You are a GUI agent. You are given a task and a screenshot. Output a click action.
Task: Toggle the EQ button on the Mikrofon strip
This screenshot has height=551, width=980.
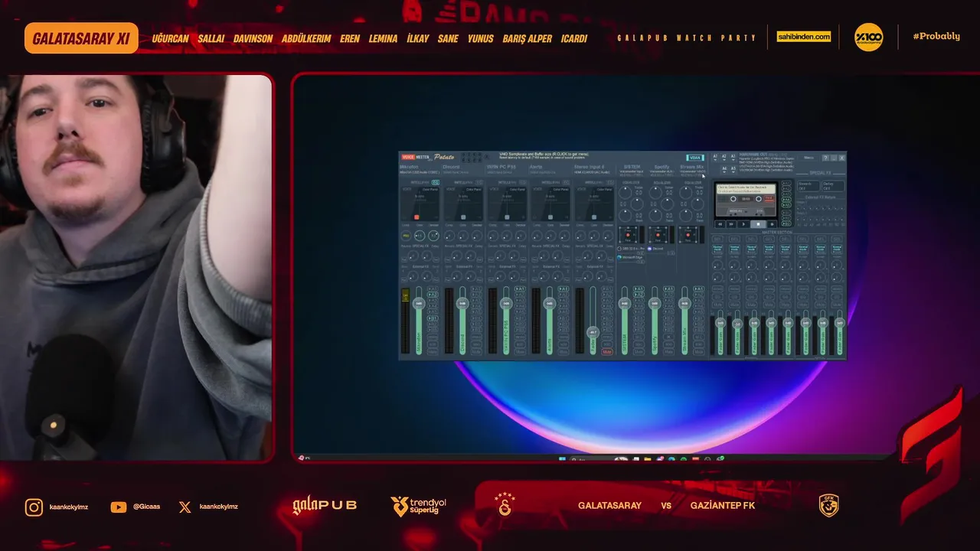point(436,182)
